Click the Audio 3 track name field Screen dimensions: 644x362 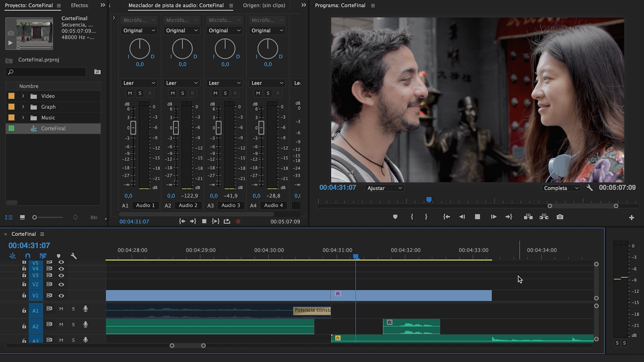[230, 205]
